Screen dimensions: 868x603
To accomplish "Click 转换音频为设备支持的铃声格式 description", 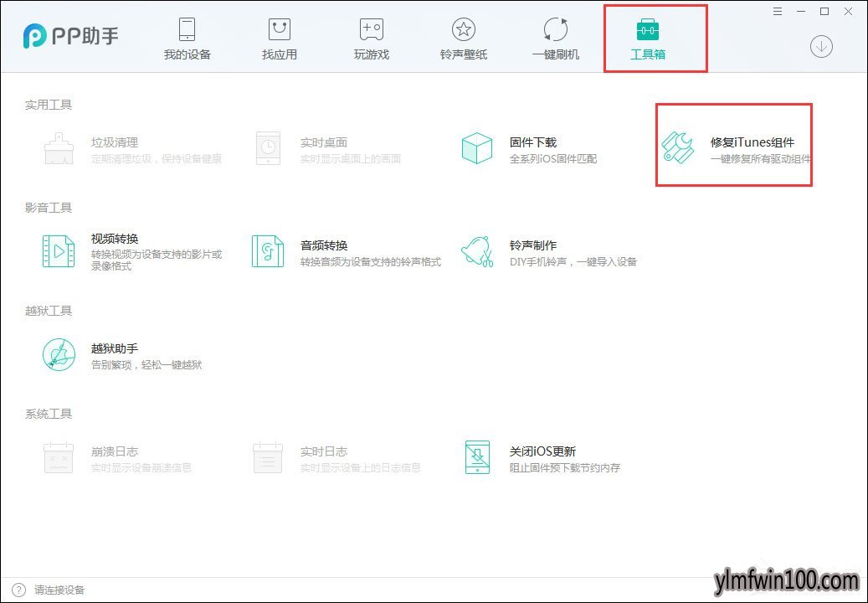I will click(x=370, y=262).
